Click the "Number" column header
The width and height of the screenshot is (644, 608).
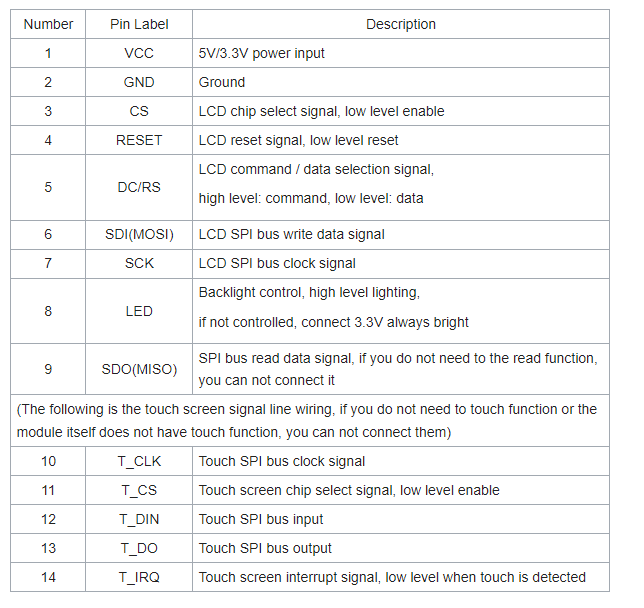tap(48, 24)
